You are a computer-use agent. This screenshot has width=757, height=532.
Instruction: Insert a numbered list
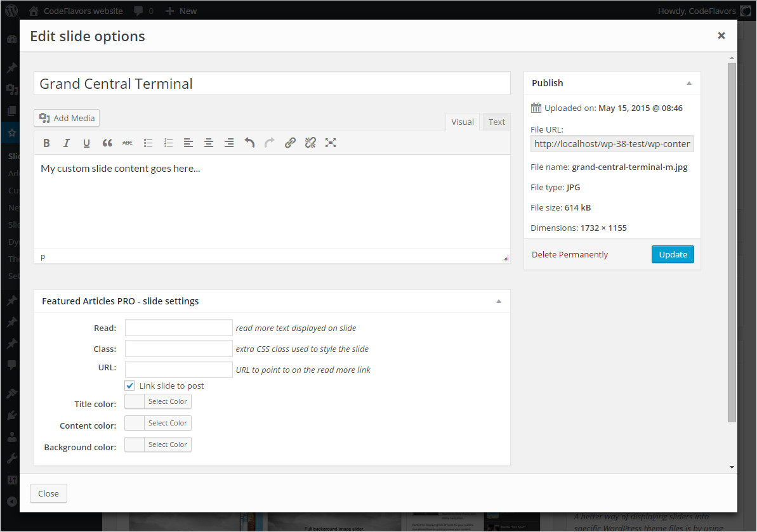pos(168,143)
